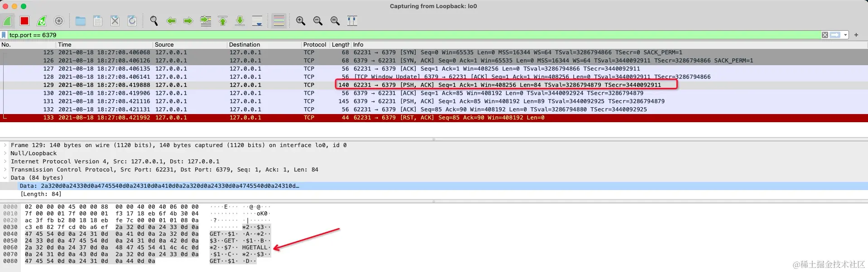Select packet 131 PSH, ACK Len=89 row
868x272 pixels.
click(434, 101)
